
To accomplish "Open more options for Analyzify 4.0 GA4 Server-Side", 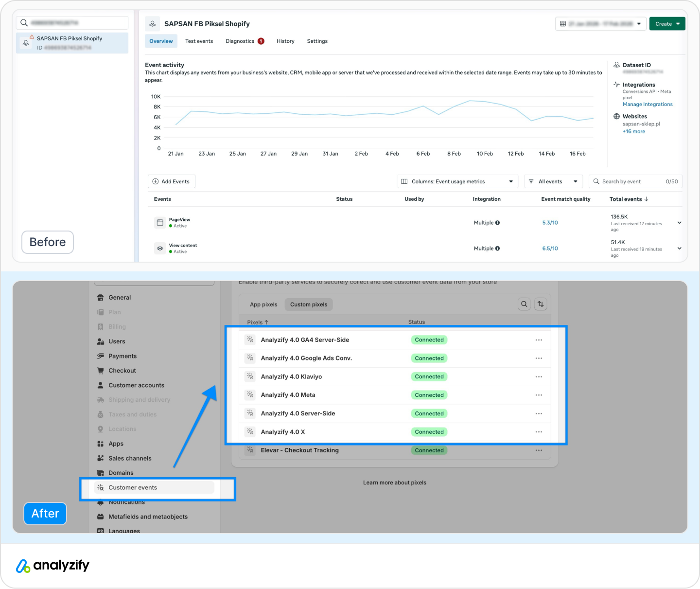I will (x=539, y=340).
